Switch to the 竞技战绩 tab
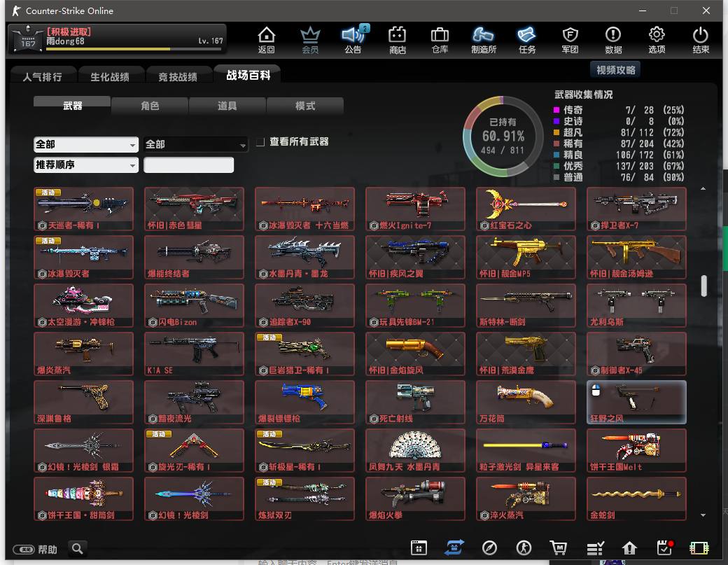The image size is (728, 565). 178,76
